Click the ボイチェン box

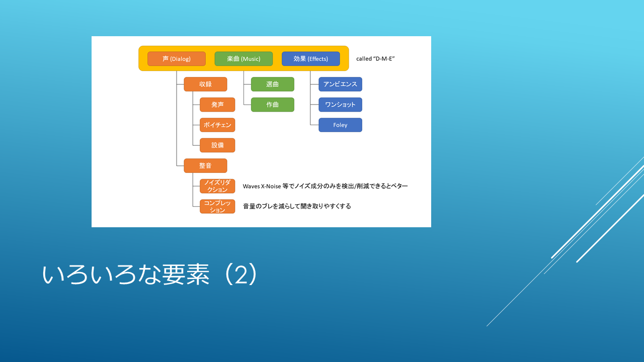217,125
